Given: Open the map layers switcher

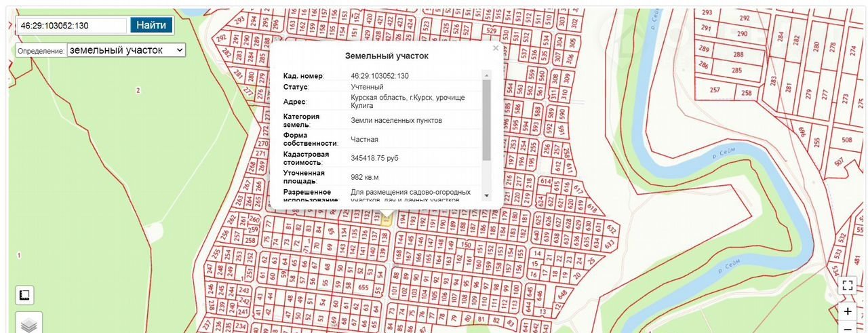Looking at the screenshot, I should click(28, 324).
